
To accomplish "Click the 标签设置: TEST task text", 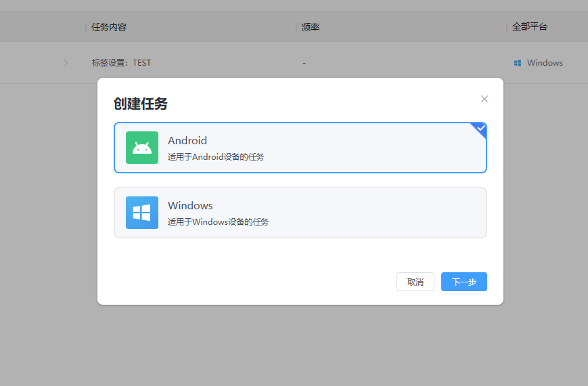I will (x=121, y=63).
